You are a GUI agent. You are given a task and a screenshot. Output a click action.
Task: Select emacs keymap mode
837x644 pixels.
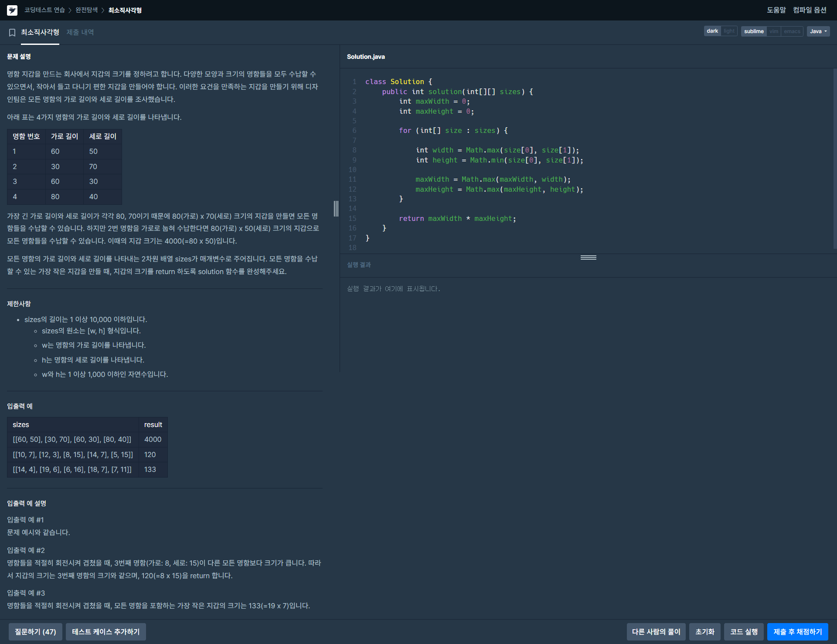tap(792, 31)
